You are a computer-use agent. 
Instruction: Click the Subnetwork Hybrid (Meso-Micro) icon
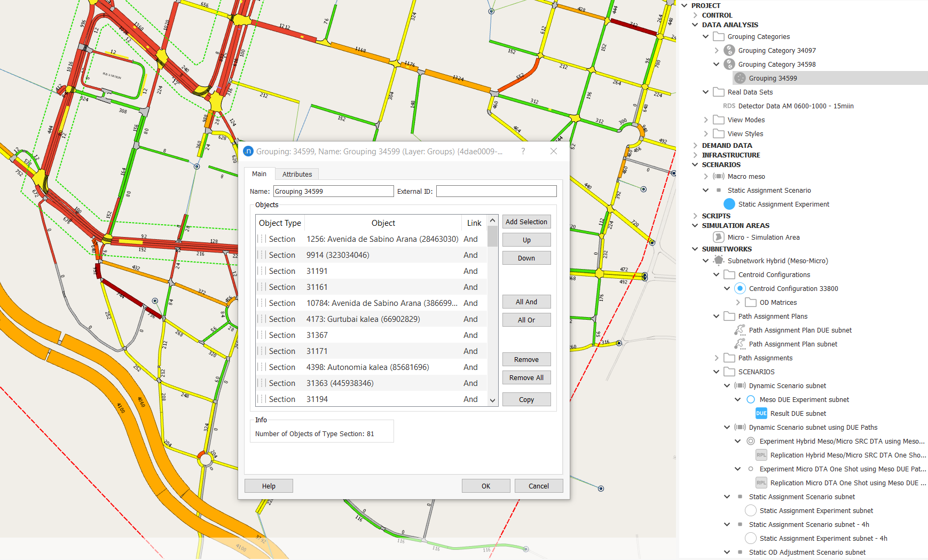point(718,261)
